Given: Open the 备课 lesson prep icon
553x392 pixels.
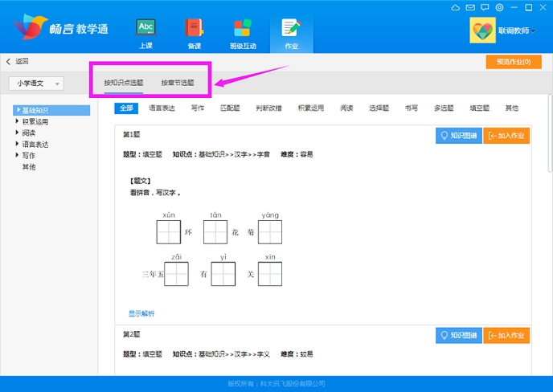Looking at the screenshot, I should [x=194, y=33].
